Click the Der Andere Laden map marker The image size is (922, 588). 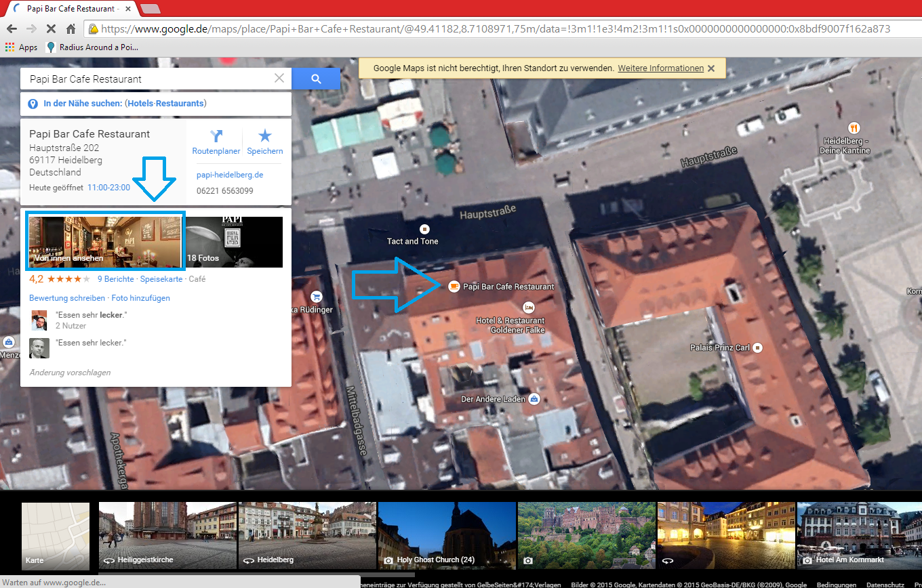[x=534, y=399]
